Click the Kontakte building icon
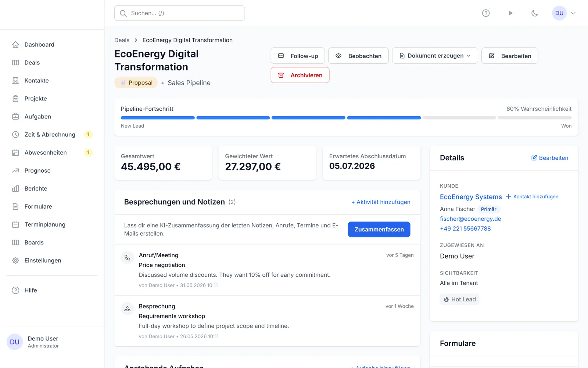588x368 pixels. [15, 81]
